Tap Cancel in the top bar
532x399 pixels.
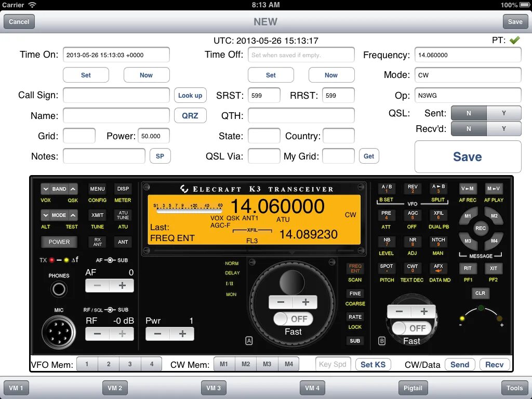[19, 22]
